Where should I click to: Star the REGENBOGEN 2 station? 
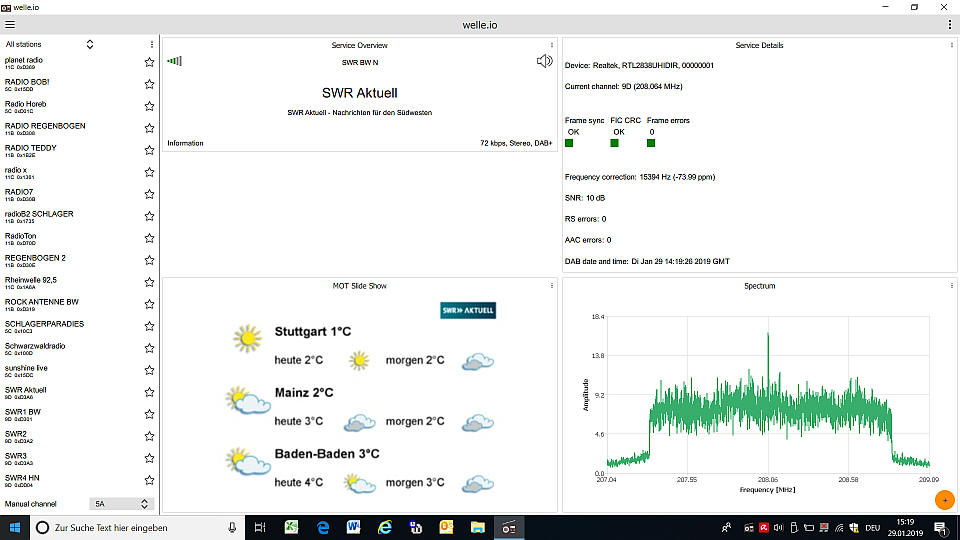point(149,260)
